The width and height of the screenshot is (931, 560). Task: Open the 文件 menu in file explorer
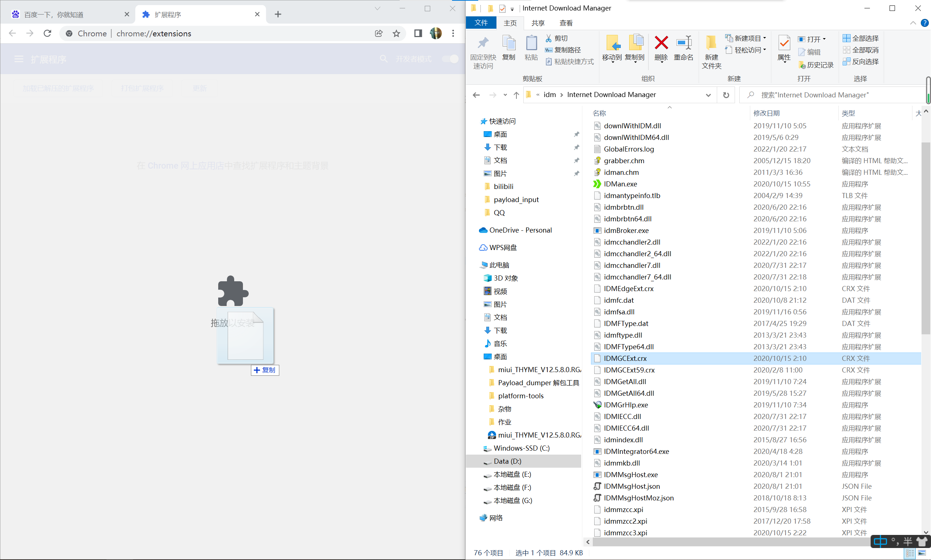click(x=482, y=23)
